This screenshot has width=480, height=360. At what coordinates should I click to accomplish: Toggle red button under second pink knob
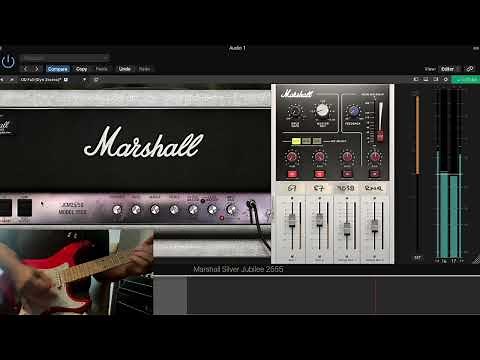pos(319,174)
